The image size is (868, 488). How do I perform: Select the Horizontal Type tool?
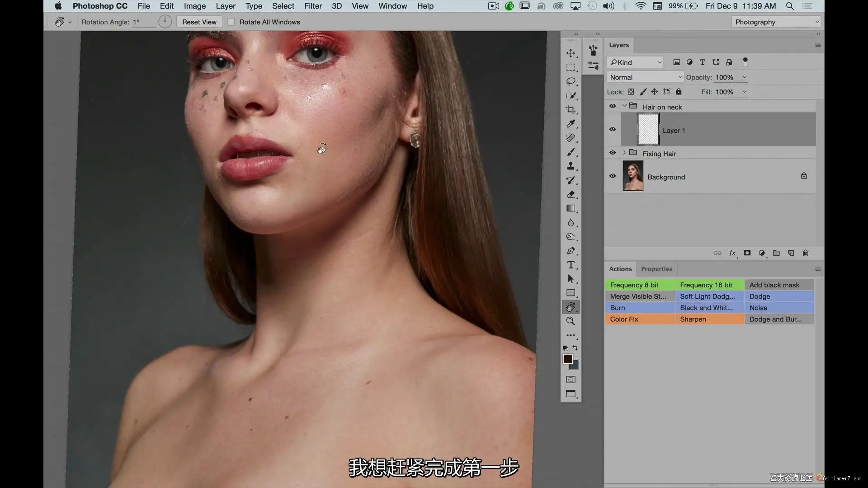[571, 265]
